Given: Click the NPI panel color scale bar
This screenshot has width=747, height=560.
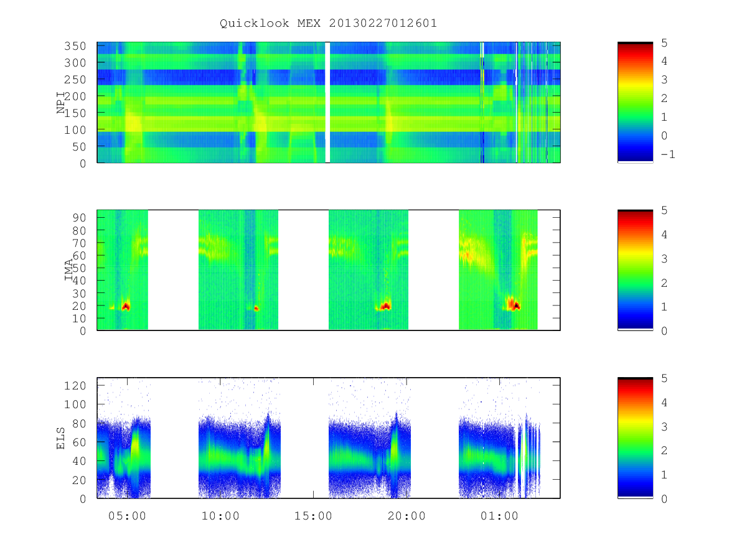Looking at the screenshot, I should pos(635,103).
